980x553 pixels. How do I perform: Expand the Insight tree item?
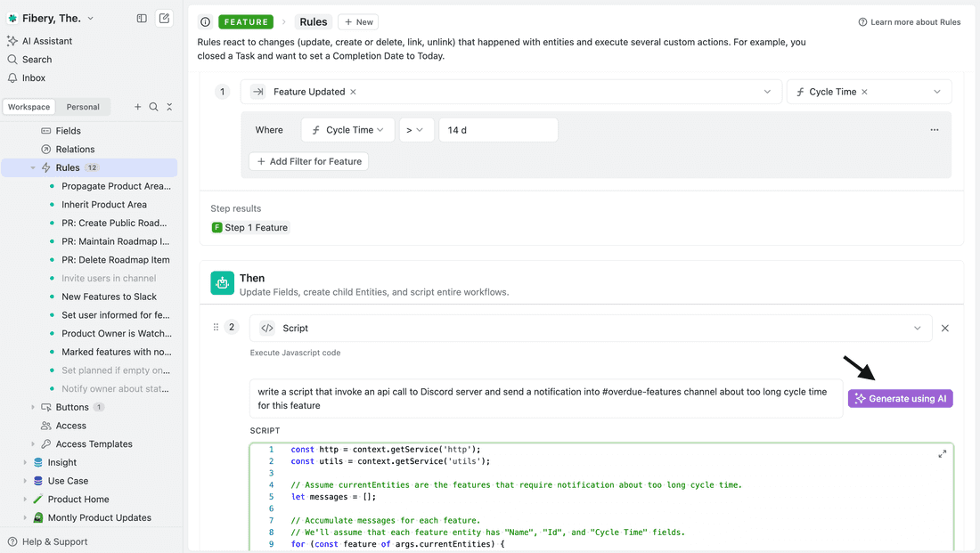click(25, 462)
